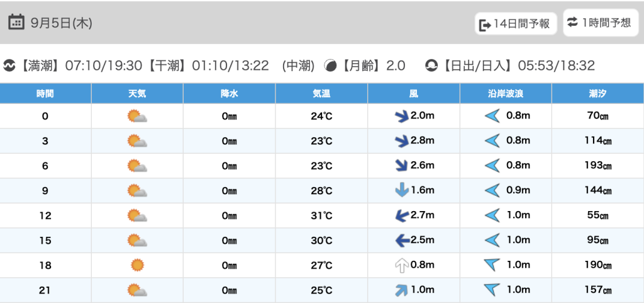Screen dimensions: 644x303
Task: Open the 14日間予報 forecast button
Action: coord(514,24)
